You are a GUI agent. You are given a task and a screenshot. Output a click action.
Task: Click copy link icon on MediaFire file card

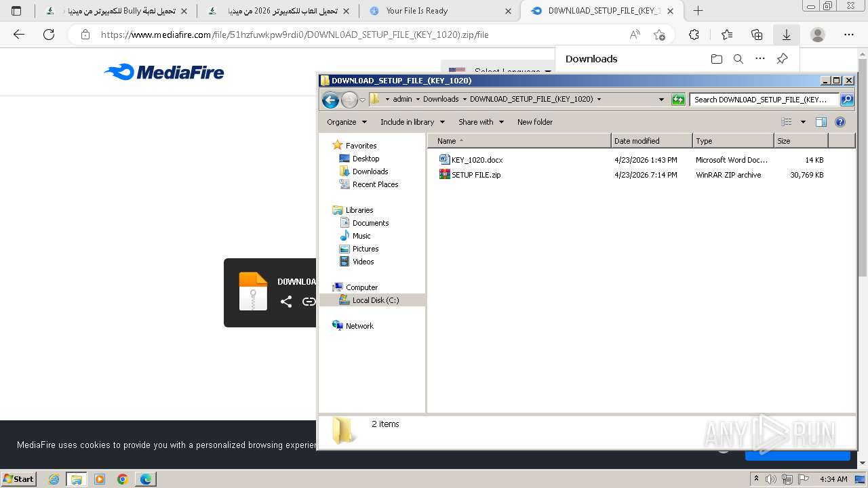[x=309, y=302]
